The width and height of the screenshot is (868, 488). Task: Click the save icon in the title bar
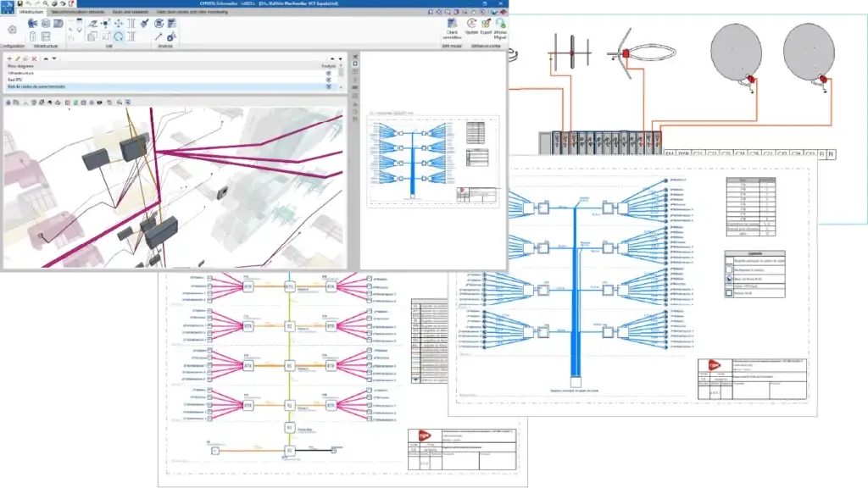click(19, 4)
